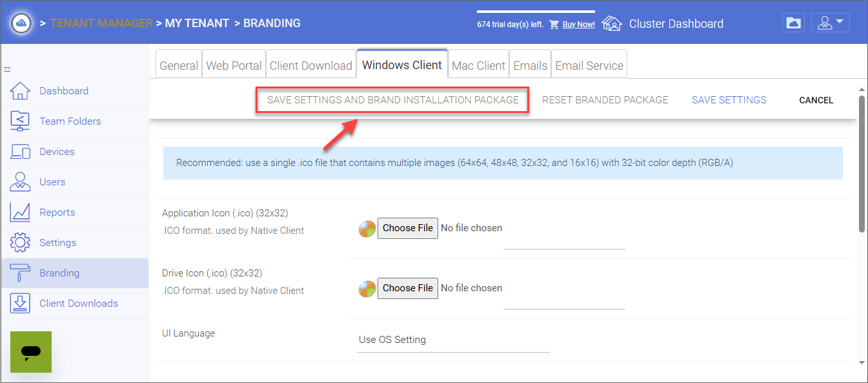
Task: Switch to the Web Portal tab
Action: [234, 65]
